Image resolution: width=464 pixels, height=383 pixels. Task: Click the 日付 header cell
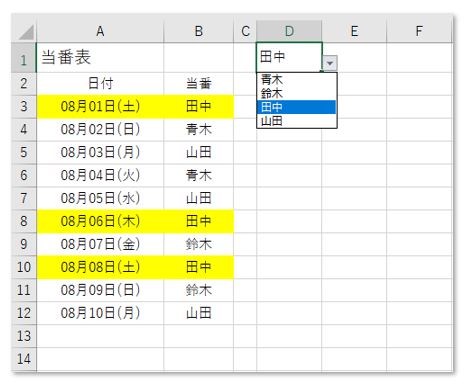tap(100, 84)
